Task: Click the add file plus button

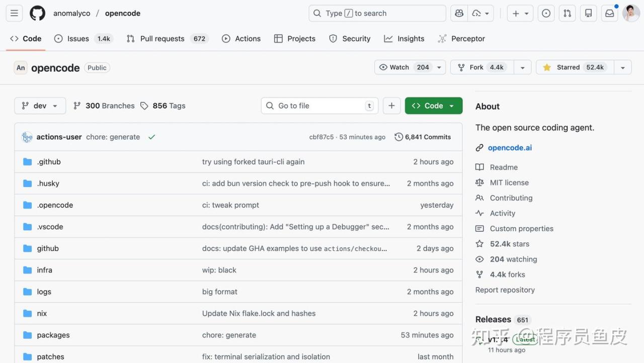Action: (391, 106)
